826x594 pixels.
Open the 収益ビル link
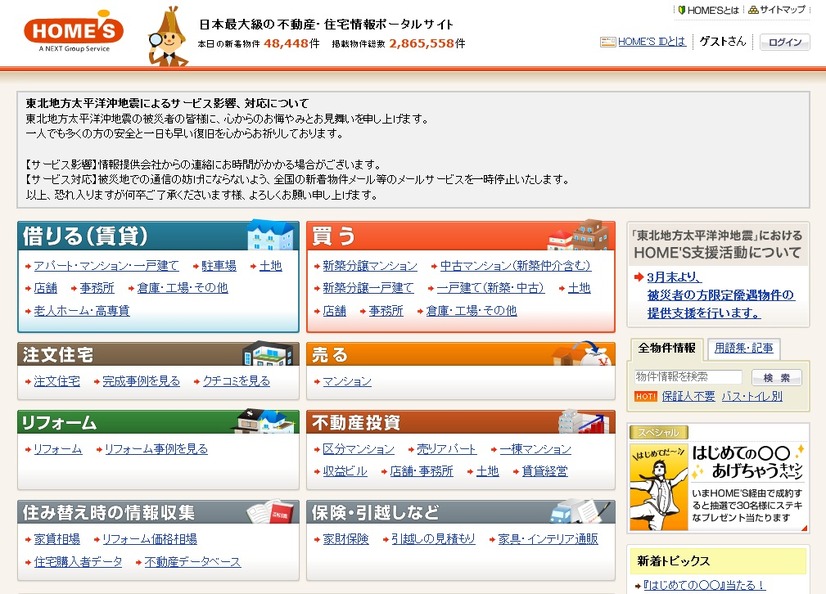[x=345, y=471]
